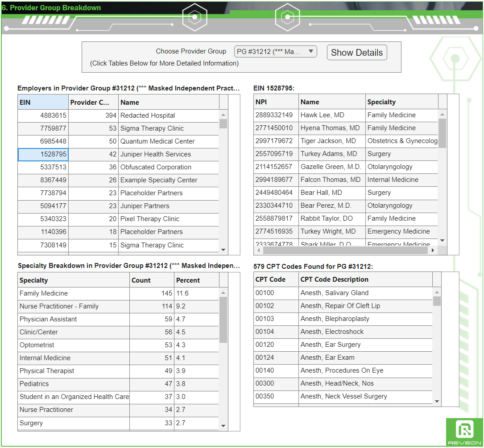This screenshot has width=484, height=448.
Task: Click the NPI column header
Action: pos(275,101)
